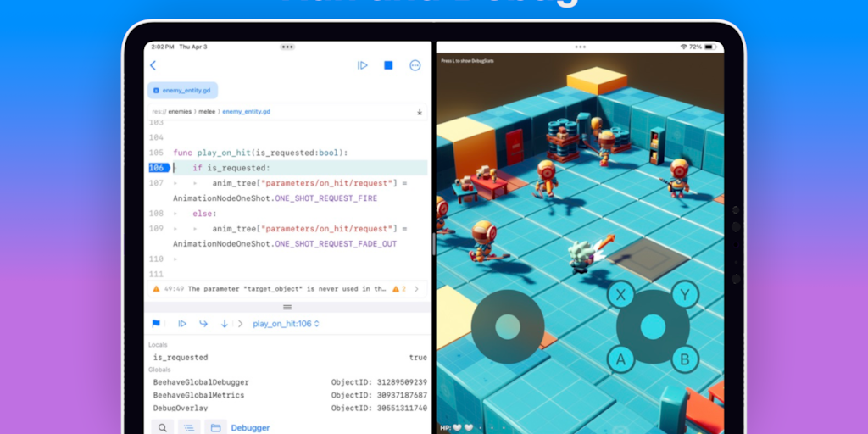Viewport: 868px width, 434px height.
Task: Tap the multitasking dots above the editor
Action: (287, 47)
